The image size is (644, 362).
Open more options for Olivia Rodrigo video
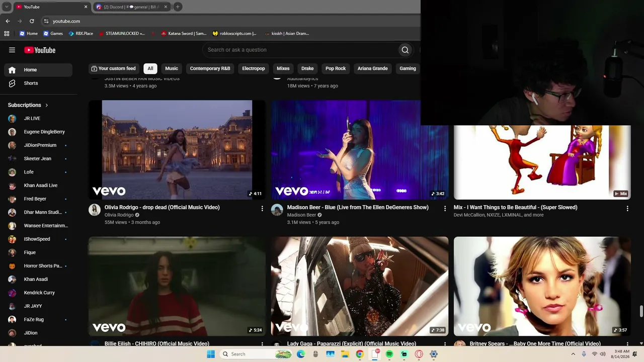[x=262, y=208]
